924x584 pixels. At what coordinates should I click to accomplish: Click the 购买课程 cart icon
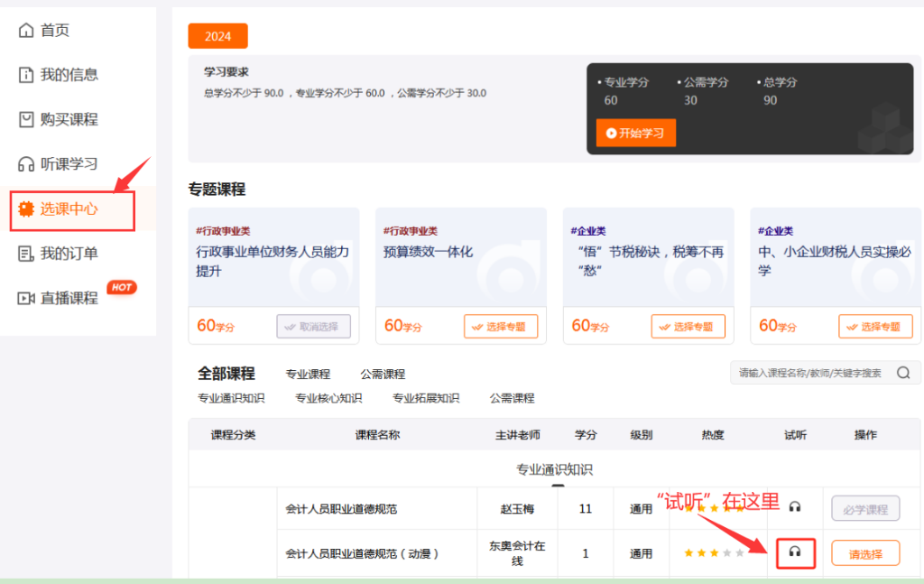[26, 119]
